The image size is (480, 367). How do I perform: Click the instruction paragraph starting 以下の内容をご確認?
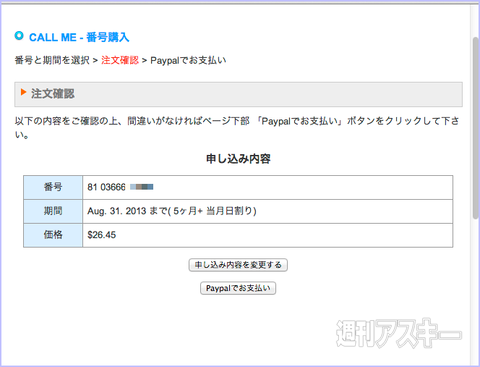[x=237, y=128]
